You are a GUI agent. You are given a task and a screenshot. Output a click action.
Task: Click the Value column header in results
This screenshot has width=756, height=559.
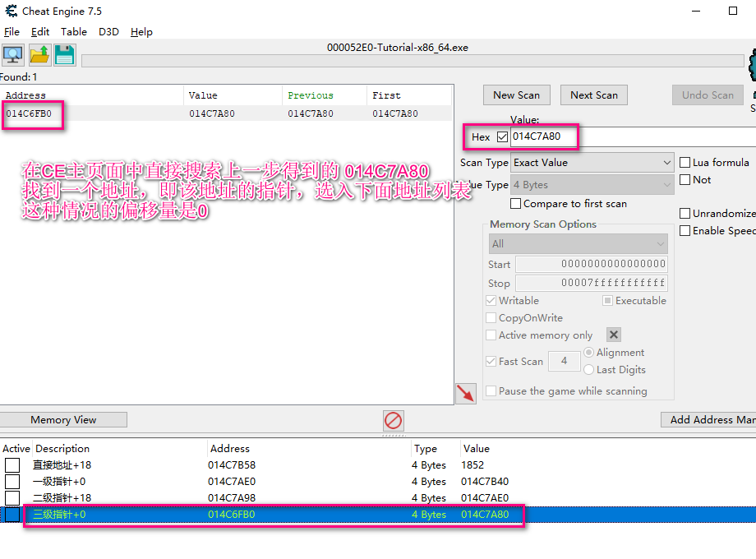coord(233,95)
